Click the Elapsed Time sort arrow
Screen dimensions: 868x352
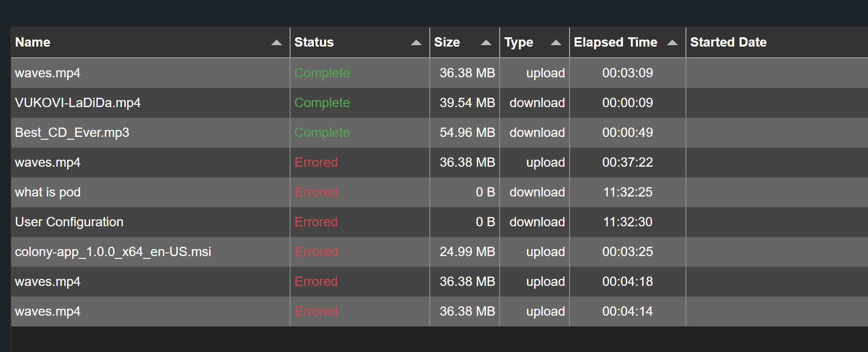tap(672, 42)
